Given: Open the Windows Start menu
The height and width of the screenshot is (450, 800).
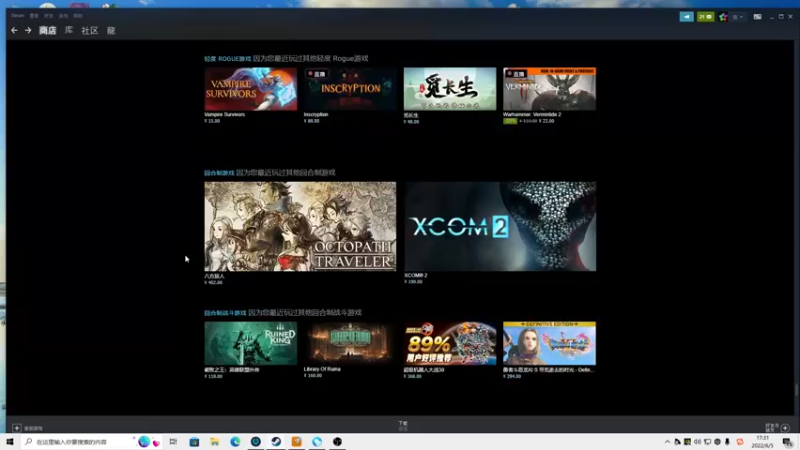Looking at the screenshot, I should [x=10, y=441].
